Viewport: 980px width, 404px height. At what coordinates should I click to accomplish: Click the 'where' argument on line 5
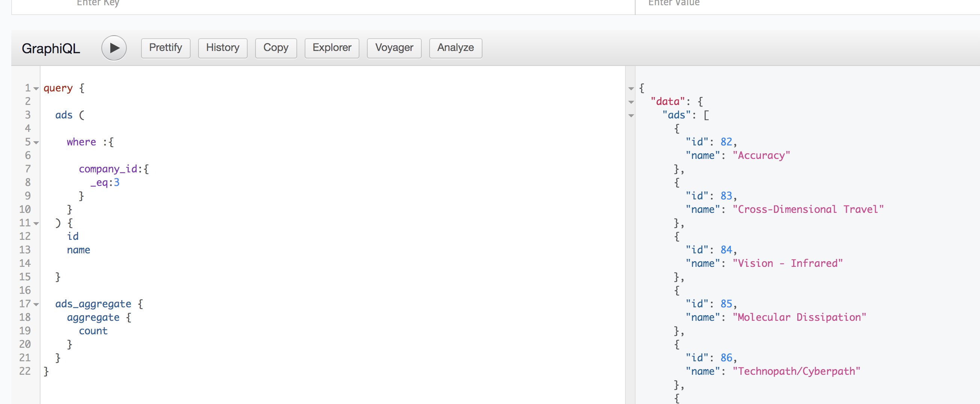click(81, 142)
